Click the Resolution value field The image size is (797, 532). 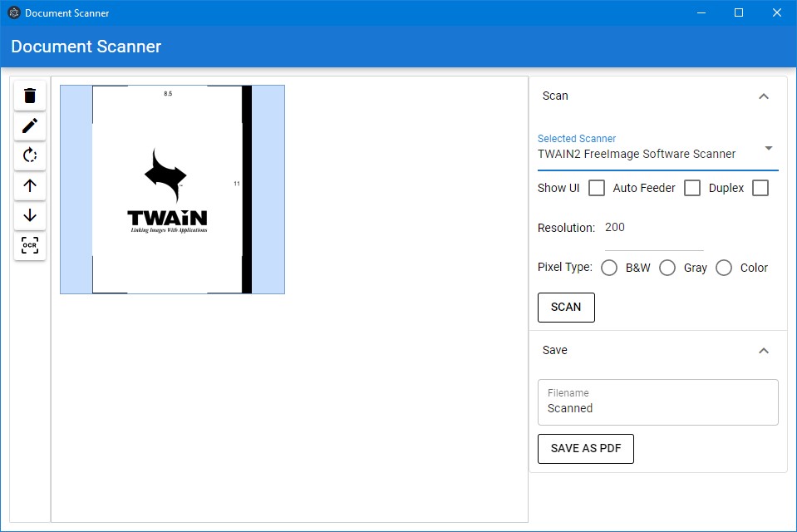[x=653, y=229]
